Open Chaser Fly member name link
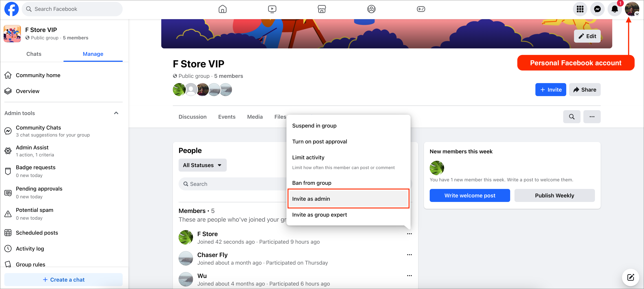 coord(212,255)
